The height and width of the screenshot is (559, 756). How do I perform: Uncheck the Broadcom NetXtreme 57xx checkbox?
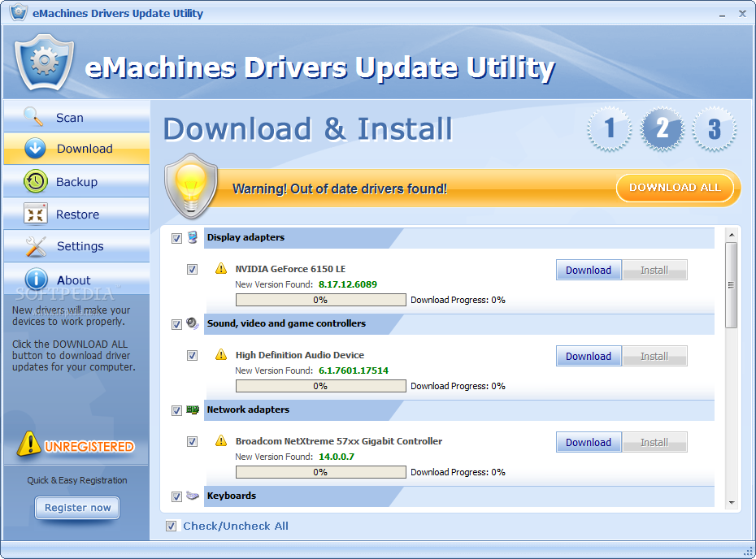(192, 441)
